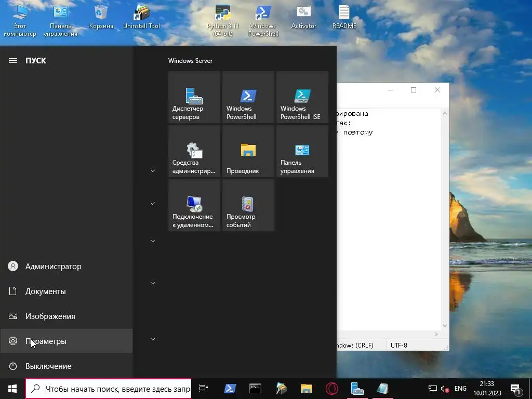Expand the third app list chevron
532x399 pixels.
153,241
